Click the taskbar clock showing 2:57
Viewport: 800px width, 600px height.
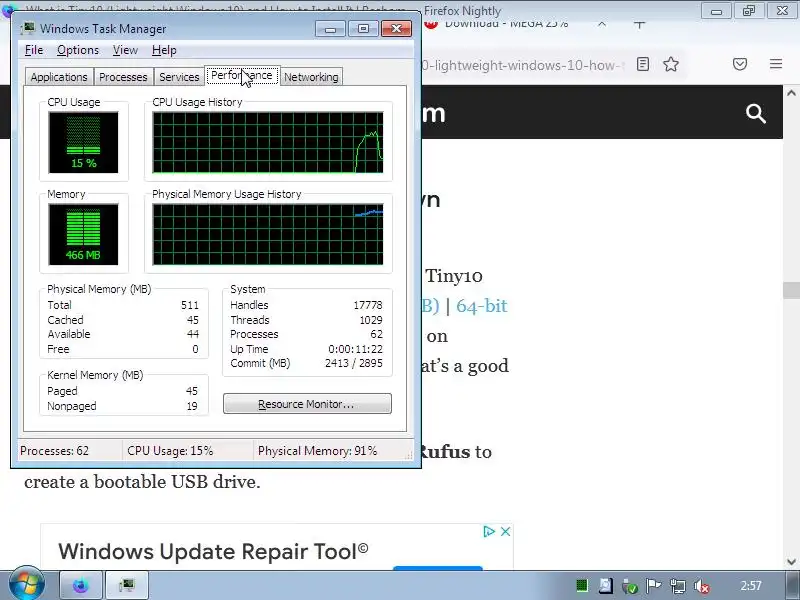pos(751,586)
